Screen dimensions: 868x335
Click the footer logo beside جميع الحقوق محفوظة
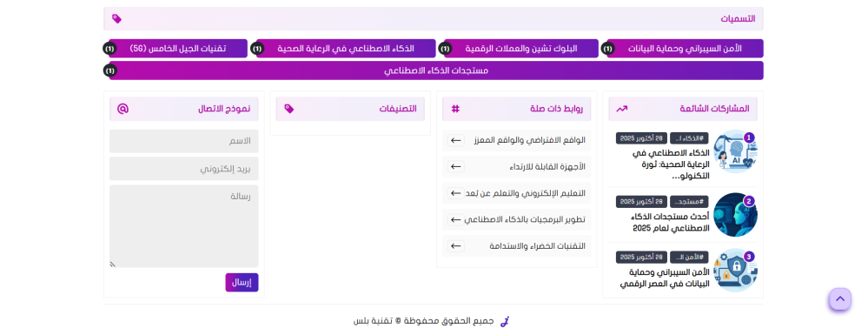coord(504,321)
